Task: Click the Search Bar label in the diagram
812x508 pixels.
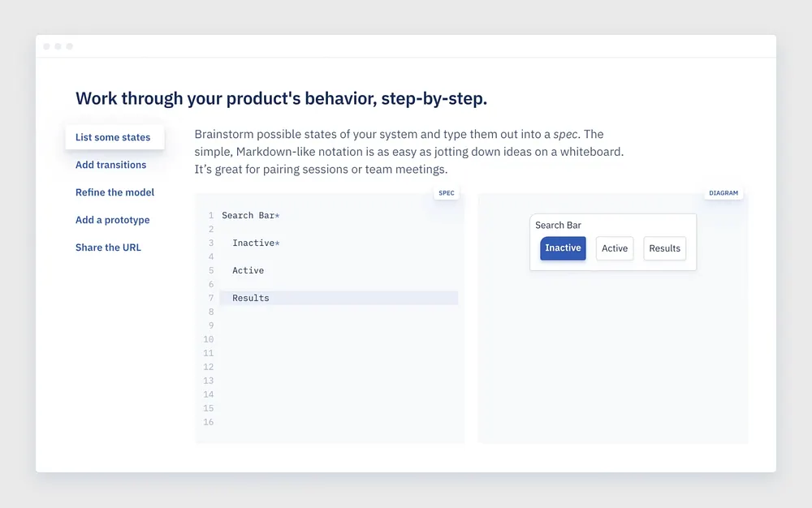Action: tap(558, 225)
